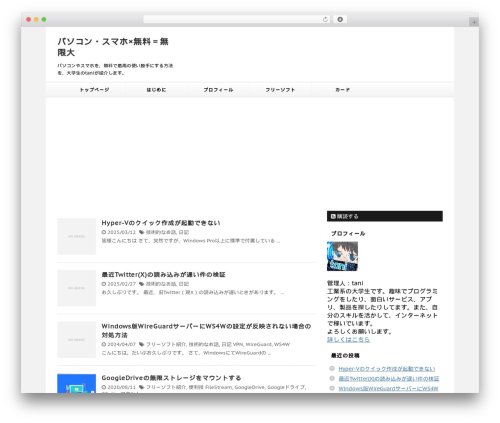This screenshot has width=500, height=423.
Task: Click the 最近の投稿 sidebar heading
Action: click(x=345, y=356)
